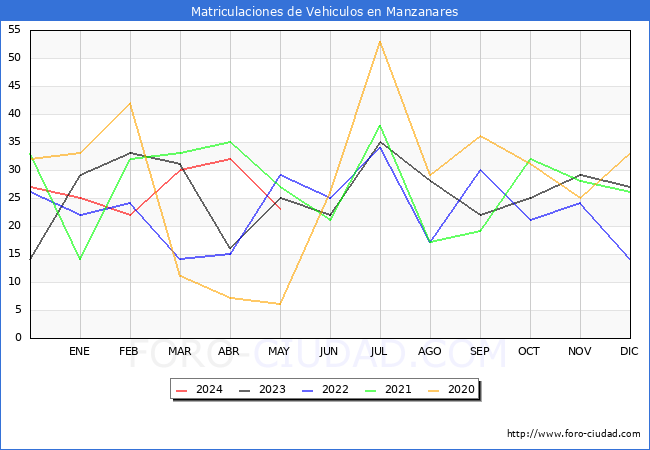Click the y-axis value 50
The image size is (650, 450).
pyautogui.click(x=15, y=58)
